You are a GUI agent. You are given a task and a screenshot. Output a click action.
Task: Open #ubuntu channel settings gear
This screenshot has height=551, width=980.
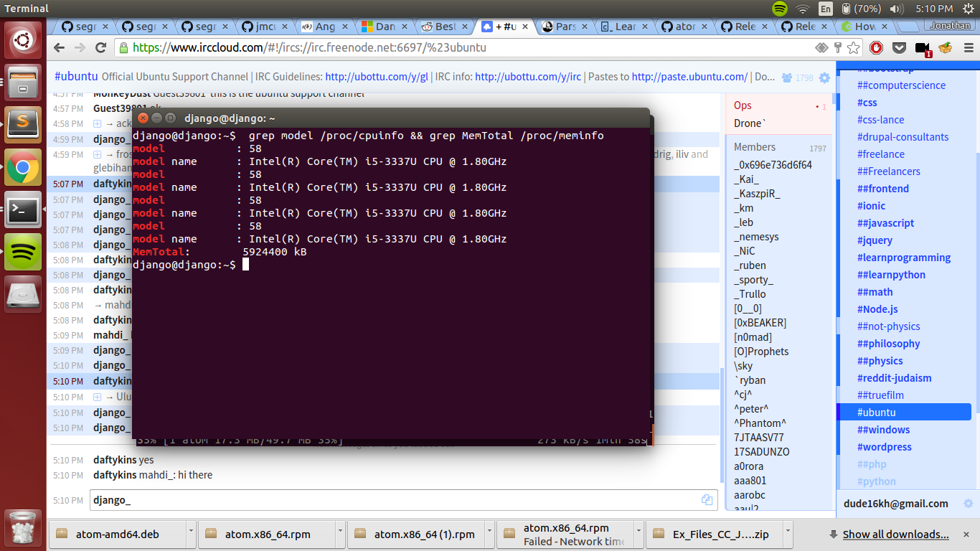coord(824,77)
